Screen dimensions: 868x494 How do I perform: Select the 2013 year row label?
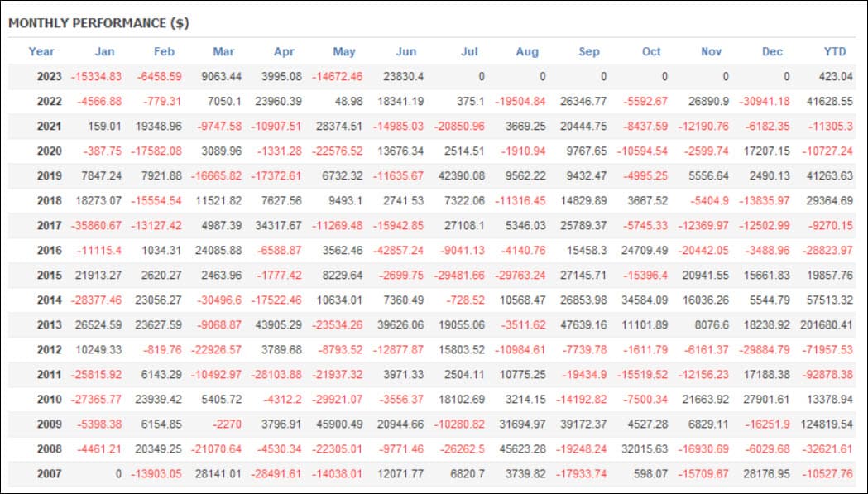(x=50, y=324)
